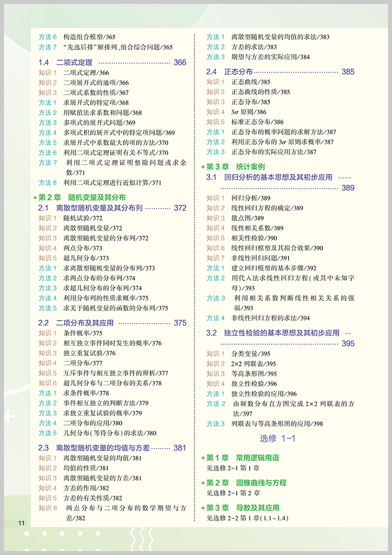Pick "几何分布(等待分布)的求法/380"
The width and height of the screenshot is (392, 555).
tap(110, 433)
